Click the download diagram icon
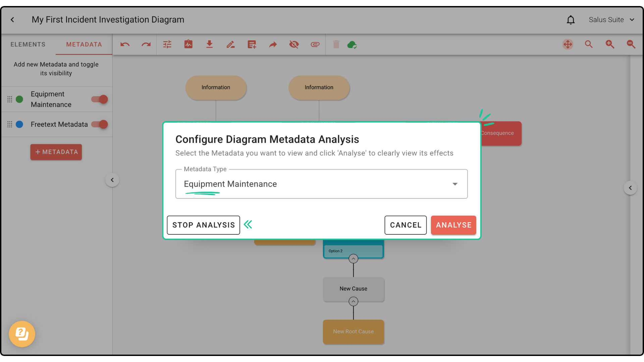The height and width of the screenshot is (362, 644). click(209, 45)
